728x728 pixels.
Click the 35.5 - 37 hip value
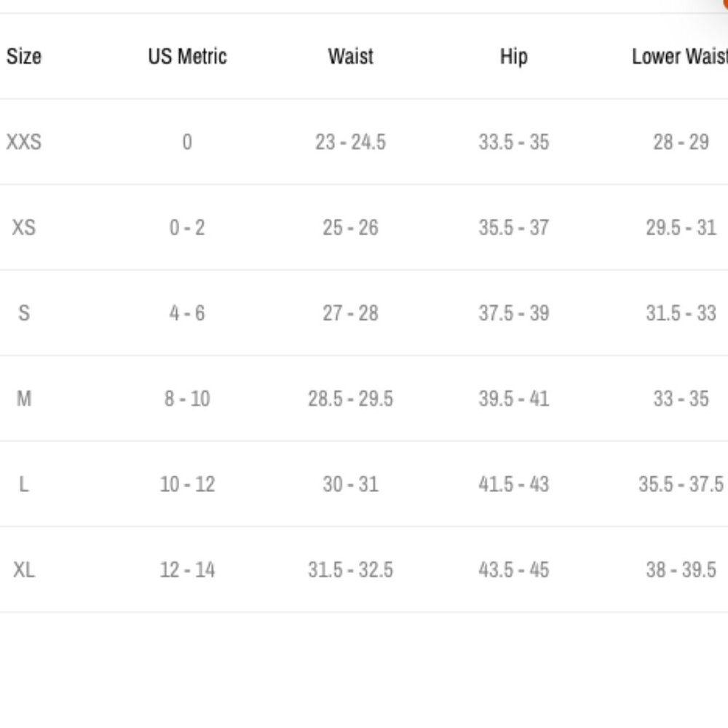tap(513, 227)
